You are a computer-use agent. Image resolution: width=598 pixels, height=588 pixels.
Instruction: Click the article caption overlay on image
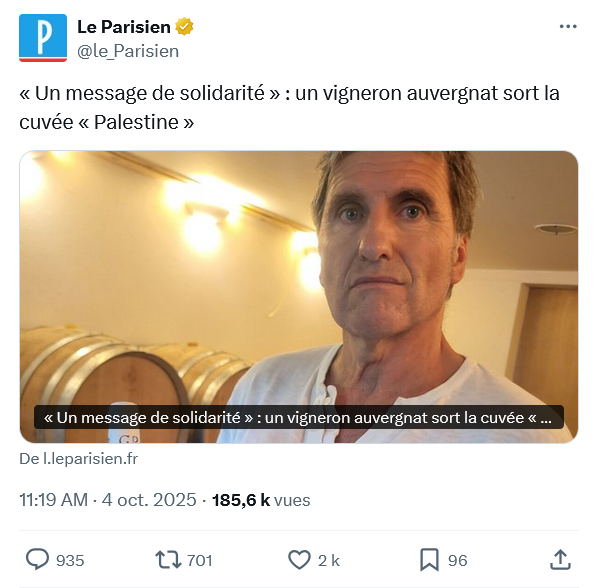pos(299,418)
